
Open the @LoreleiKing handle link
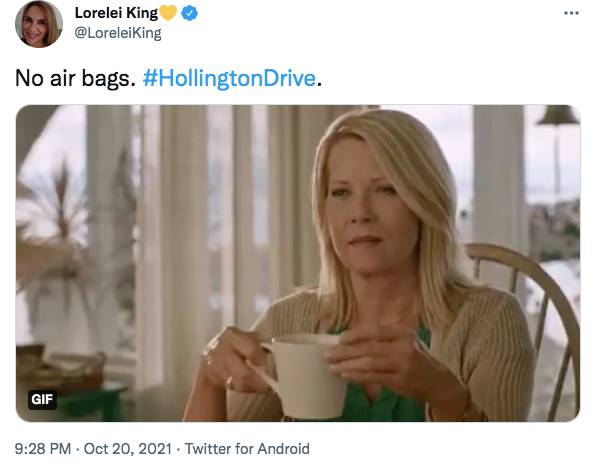[118, 33]
